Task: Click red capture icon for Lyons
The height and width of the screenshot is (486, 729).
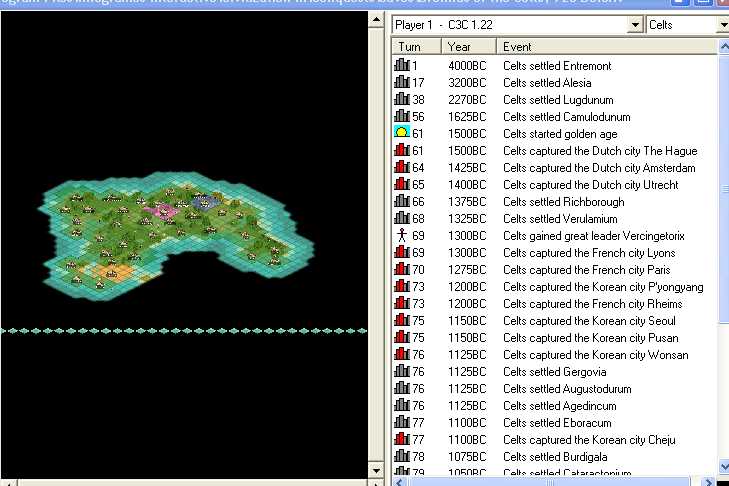Action: tap(402, 252)
